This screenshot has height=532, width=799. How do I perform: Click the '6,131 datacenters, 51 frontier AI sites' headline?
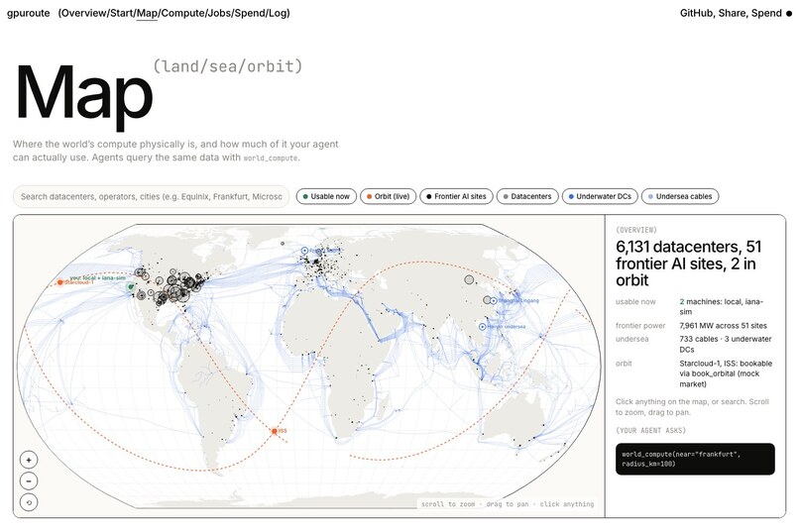tap(688, 264)
